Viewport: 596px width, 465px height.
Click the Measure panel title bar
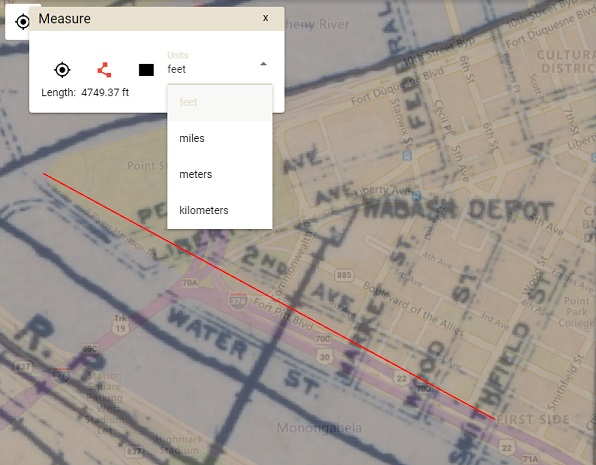click(157, 19)
